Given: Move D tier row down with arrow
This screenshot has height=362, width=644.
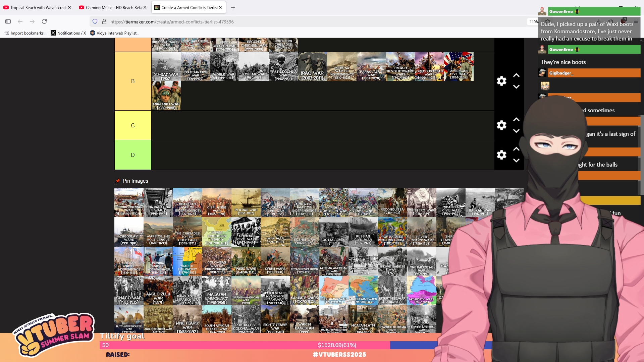Looking at the screenshot, I should pos(517,160).
